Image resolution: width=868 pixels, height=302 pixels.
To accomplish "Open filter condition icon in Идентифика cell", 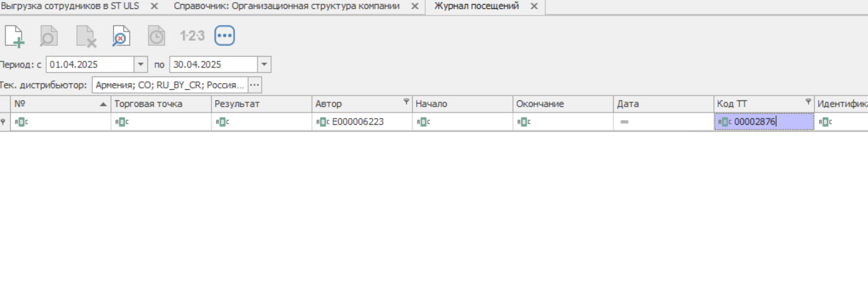I will [826, 122].
